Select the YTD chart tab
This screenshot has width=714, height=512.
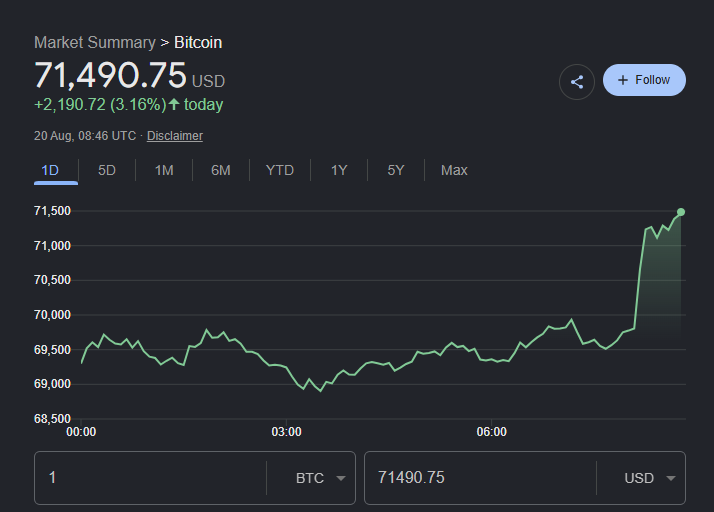[x=280, y=170]
